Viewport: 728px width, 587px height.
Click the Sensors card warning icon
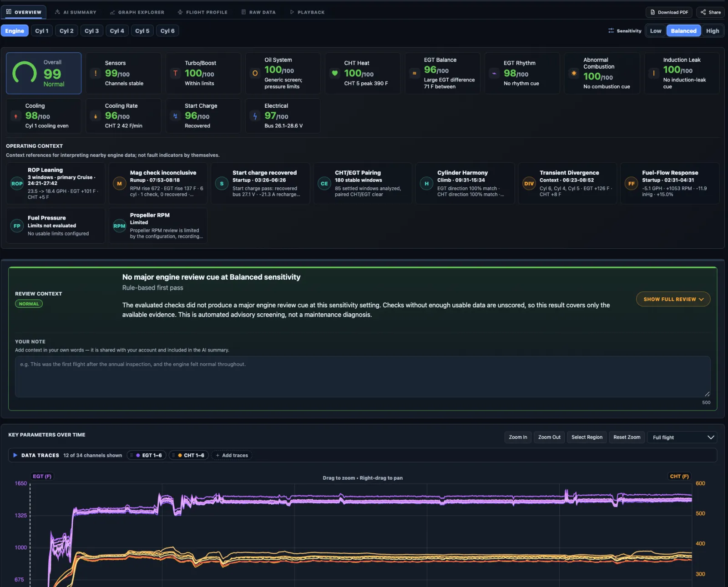(96, 73)
